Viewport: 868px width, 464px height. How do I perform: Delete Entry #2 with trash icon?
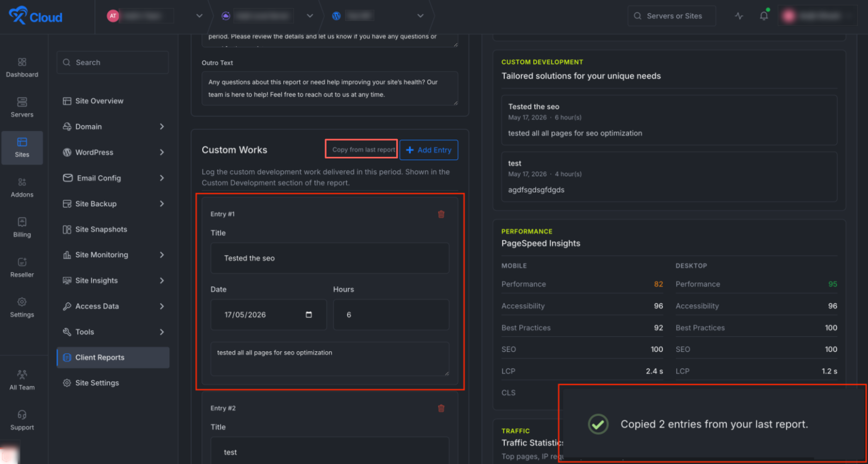(x=441, y=409)
